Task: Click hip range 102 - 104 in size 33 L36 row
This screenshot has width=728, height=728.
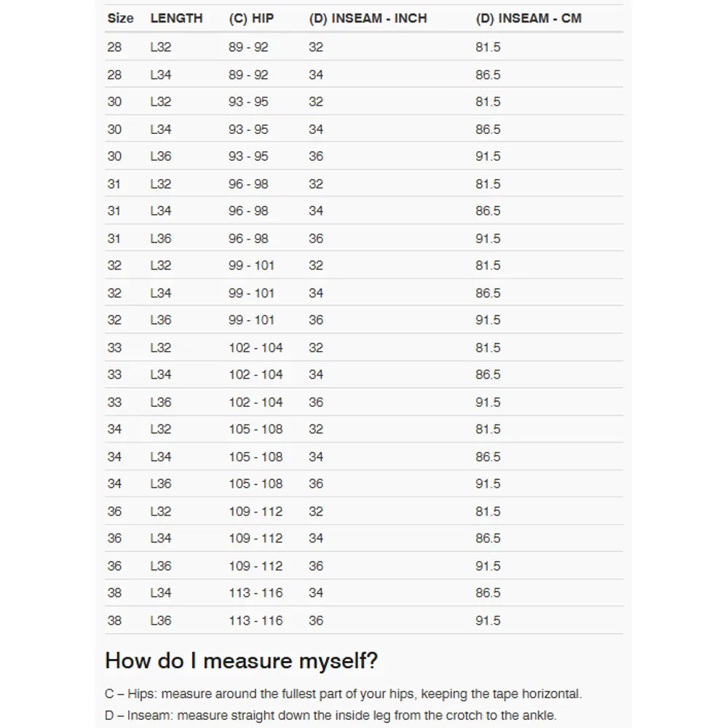Action: [x=256, y=403]
